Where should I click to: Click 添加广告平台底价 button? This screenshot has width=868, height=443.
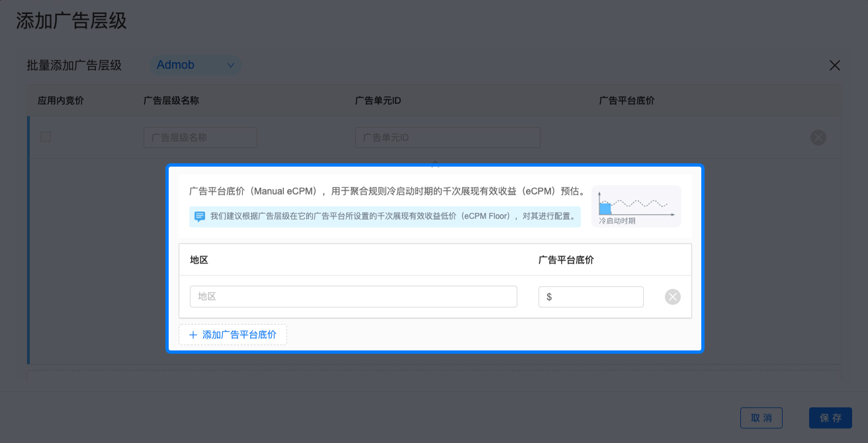233,335
